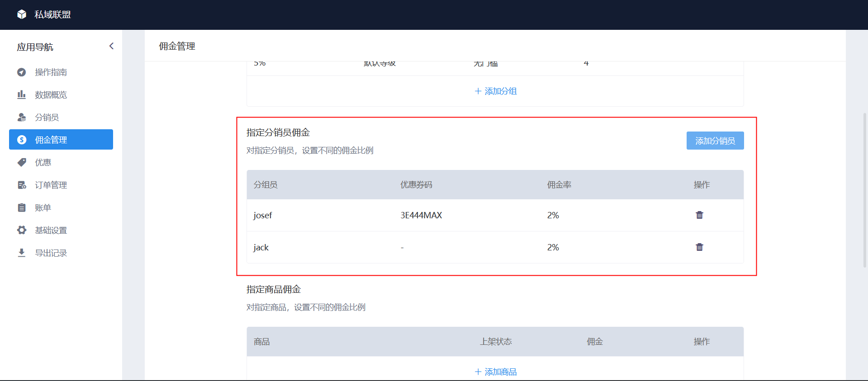
Task: Click the 私域联盟 cube logo icon
Action: [x=22, y=14]
